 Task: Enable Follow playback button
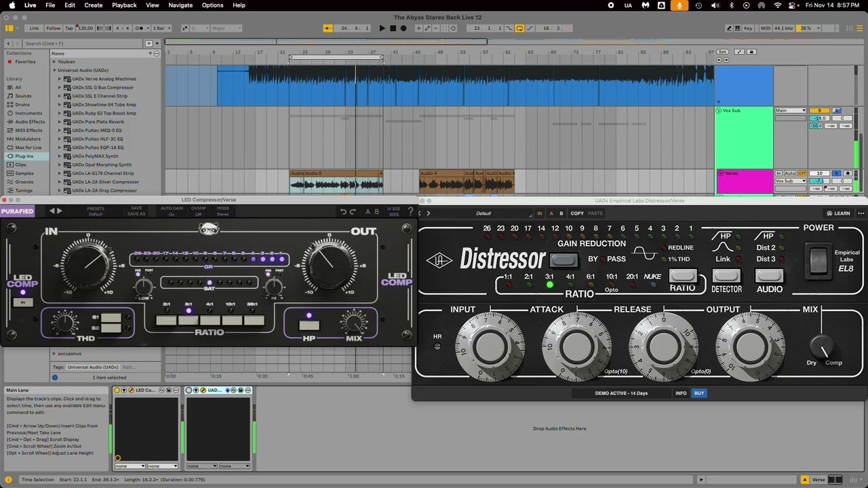pos(53,28)
